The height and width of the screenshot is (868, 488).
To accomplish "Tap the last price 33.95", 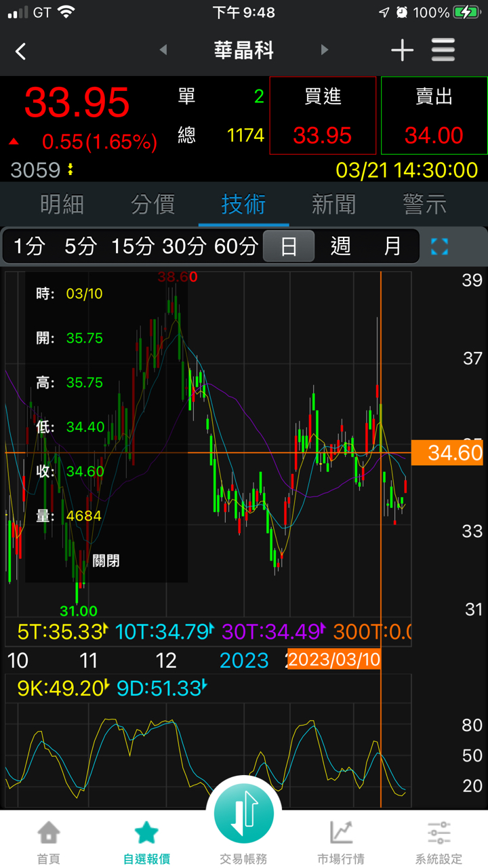I will [x=77, y=102].
